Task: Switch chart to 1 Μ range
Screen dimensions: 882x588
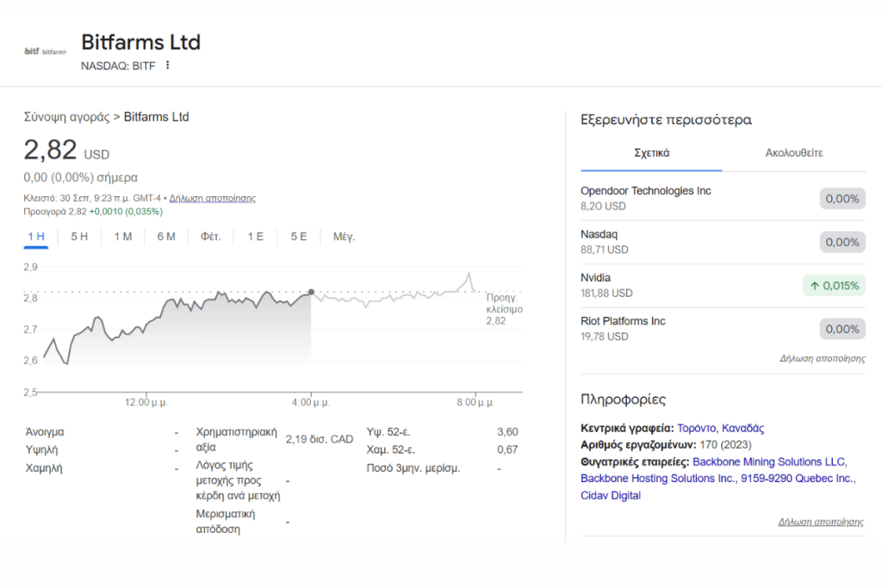Action: pyautogui.click(x=122, y=237)
